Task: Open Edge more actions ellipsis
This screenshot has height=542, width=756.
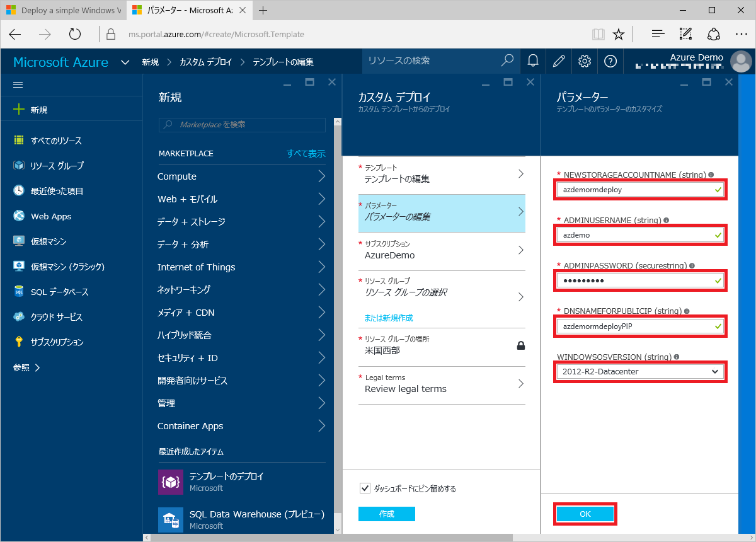Action: pos(741,35)
